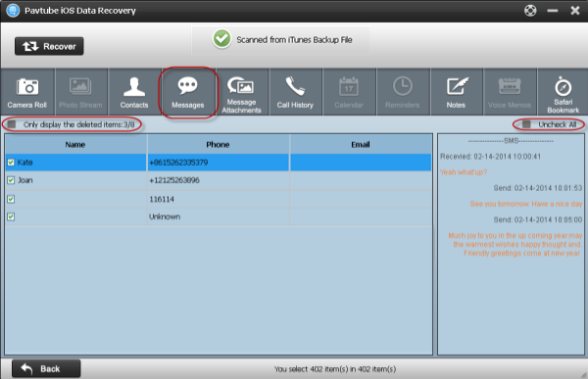Click 'Scanned from iTunes Backup File' label

click(x=294, y=40)
